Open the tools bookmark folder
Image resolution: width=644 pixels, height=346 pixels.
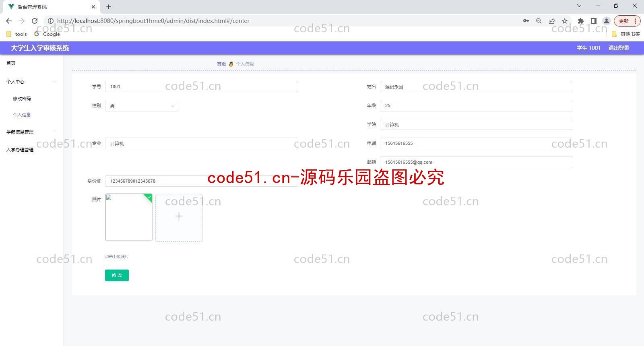[x=17, y=34]
